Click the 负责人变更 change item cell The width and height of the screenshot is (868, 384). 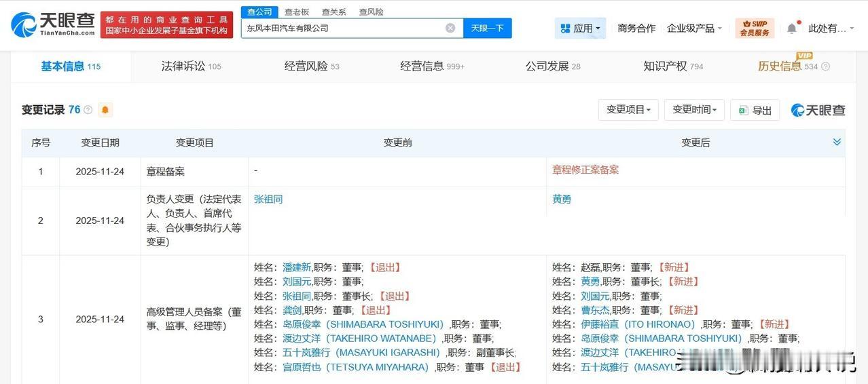194,220
